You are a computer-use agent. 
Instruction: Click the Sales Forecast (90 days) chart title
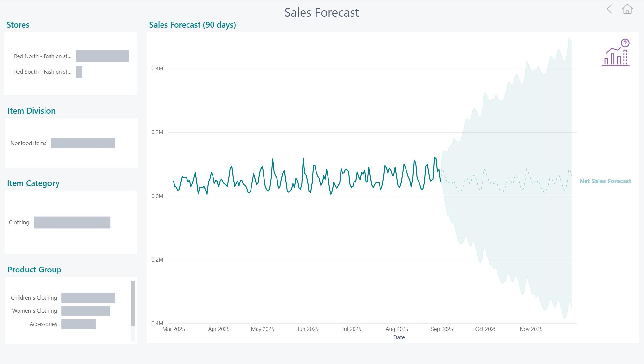point(192,25)
